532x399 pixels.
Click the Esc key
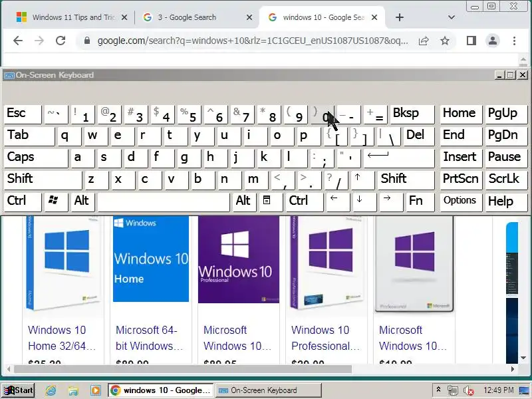click(23, 114)
